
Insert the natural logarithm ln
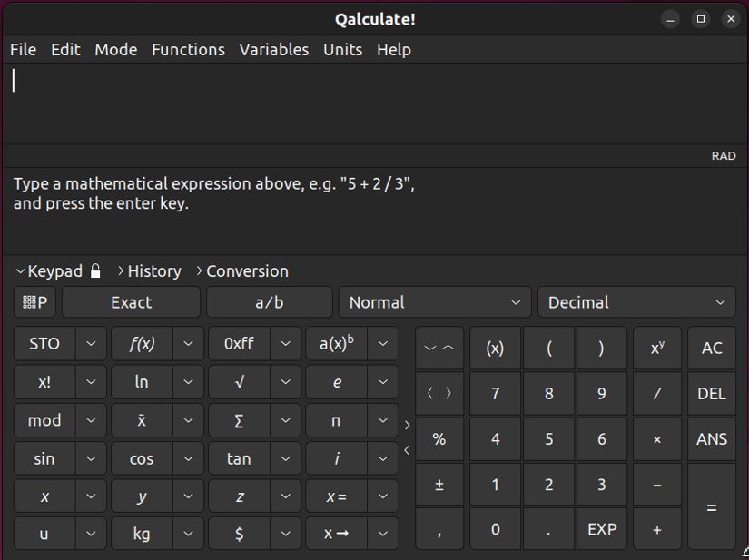tap(142, 382)
